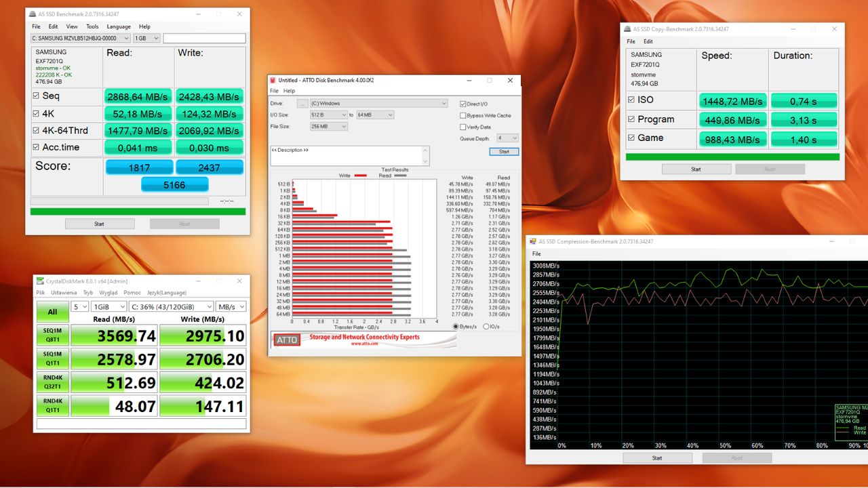
Task: Open the Queue Depth dropdown
Action: pyautogui.click(x=507, y=138)
